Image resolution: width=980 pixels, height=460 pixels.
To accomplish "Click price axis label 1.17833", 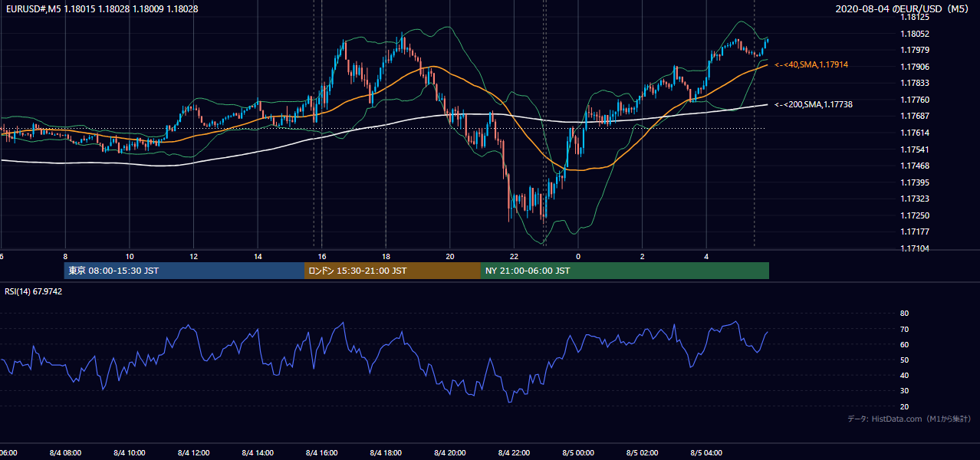I will [916, 83].
